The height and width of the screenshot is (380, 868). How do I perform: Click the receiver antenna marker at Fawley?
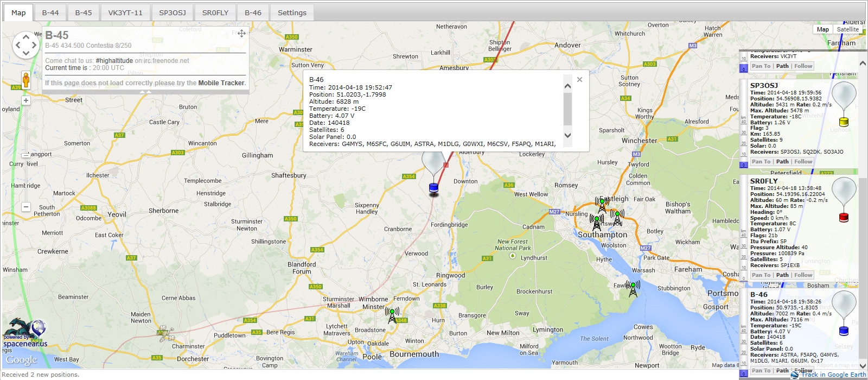click(x=633, y=288)
